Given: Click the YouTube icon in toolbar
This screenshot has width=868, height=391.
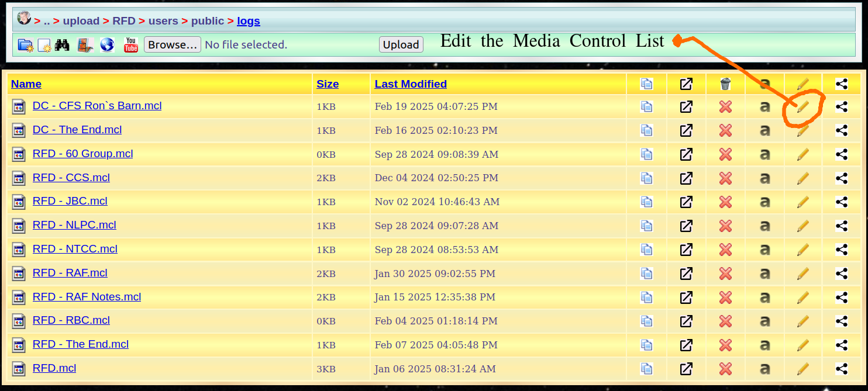Looking at the screenshot, I should pyautogui.click(x=131, y=45).
